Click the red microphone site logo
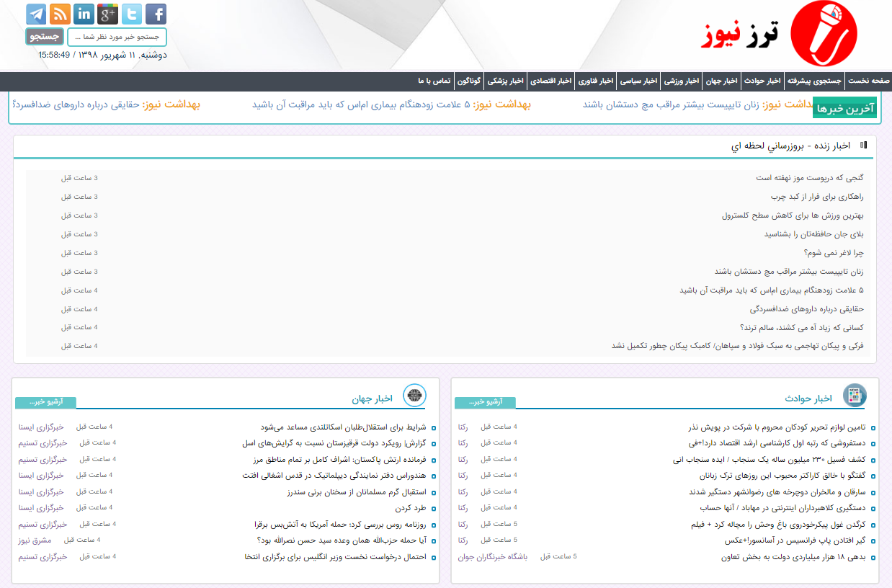The height and width of the screenshot is (588, 892). click(824, 35)
